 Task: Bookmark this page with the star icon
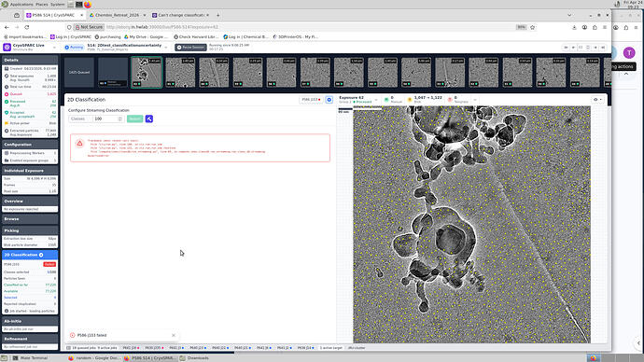(533, 27)
